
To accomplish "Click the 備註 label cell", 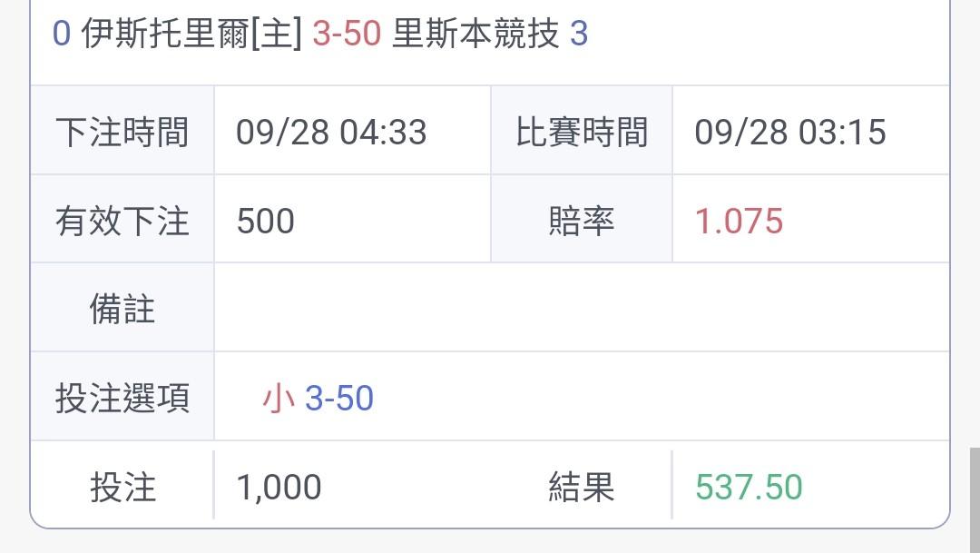I will pos(122,308).
